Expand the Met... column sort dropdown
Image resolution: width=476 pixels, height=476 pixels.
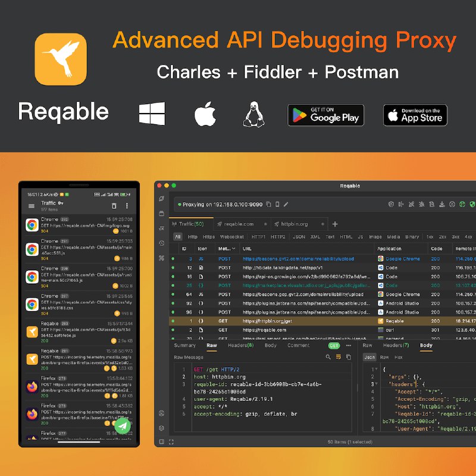(234, 249)
